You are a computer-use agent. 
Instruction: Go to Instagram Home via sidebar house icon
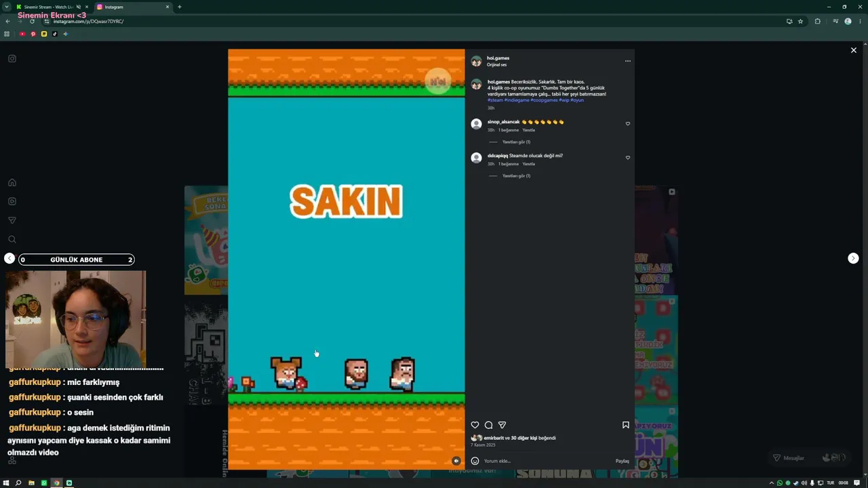click(x=12, y=182)
